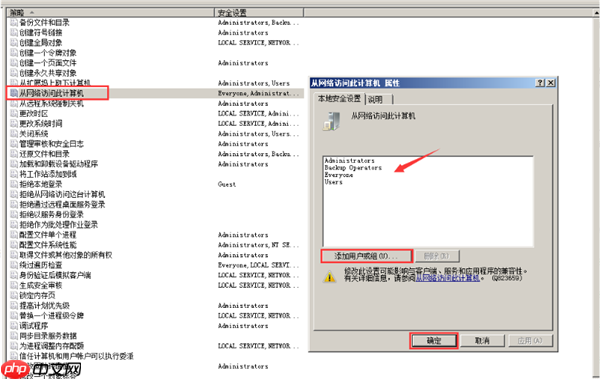Select Everyone in the user list box
600x379 pixels.
339,175
